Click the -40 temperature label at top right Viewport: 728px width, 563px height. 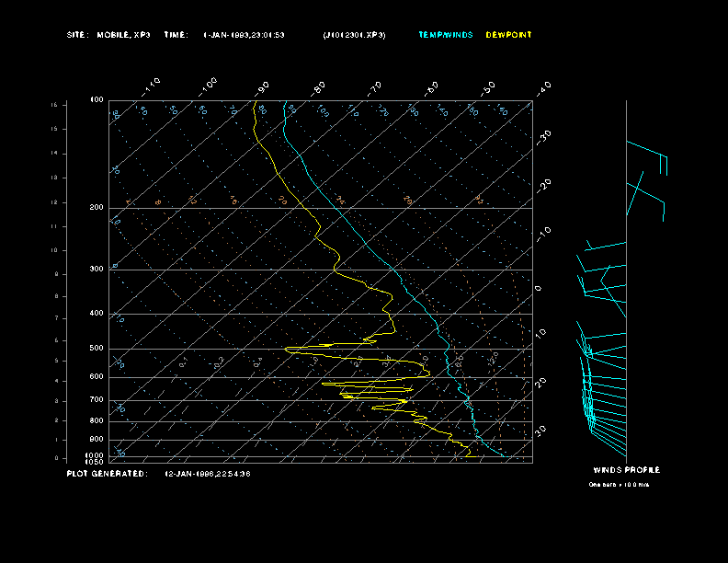coord(543,87)
